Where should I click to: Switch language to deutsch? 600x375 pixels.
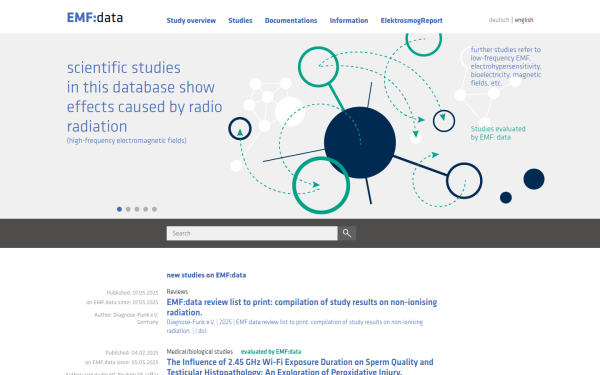coord(499,20)
